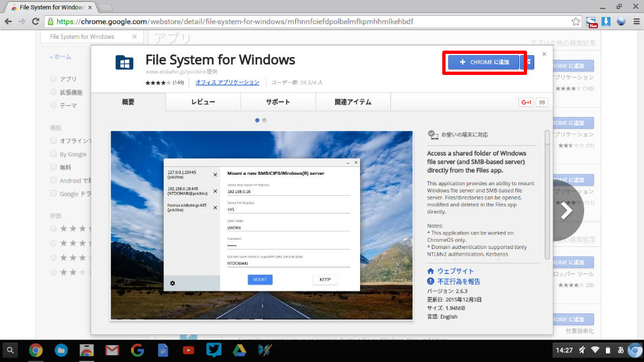Check the Android filter checkbox
Screen dimensions: 644x362
tap(53, 180)
